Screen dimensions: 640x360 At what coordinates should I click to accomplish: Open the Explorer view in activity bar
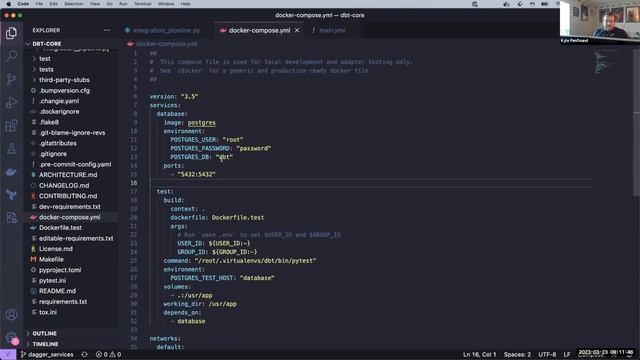[x=11, y=33]
